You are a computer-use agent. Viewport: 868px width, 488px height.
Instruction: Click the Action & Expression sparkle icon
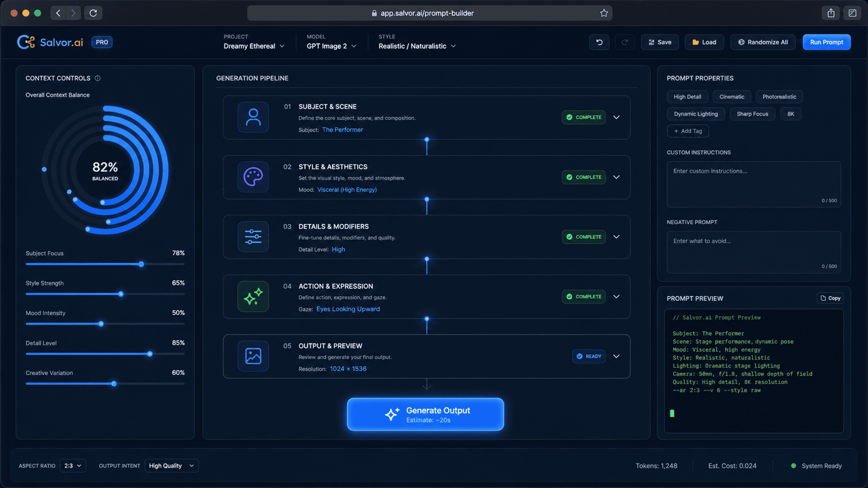tap(253, 297)
